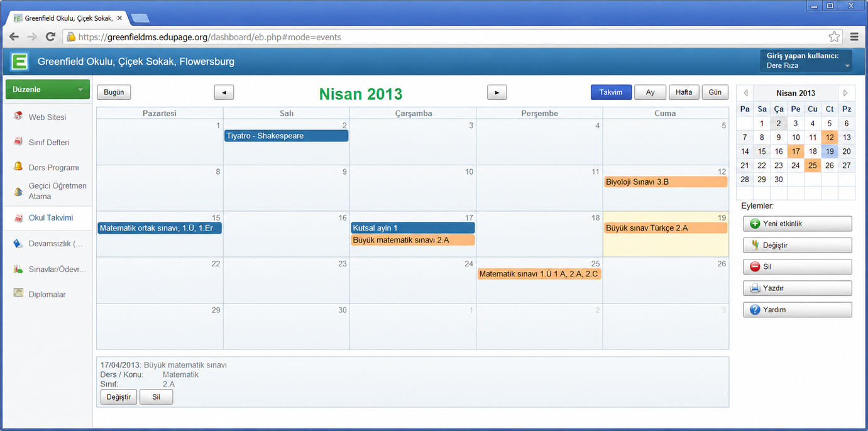868x431 pixels.
Task: Switch to the Hafta view
Action: click(684, 92)
